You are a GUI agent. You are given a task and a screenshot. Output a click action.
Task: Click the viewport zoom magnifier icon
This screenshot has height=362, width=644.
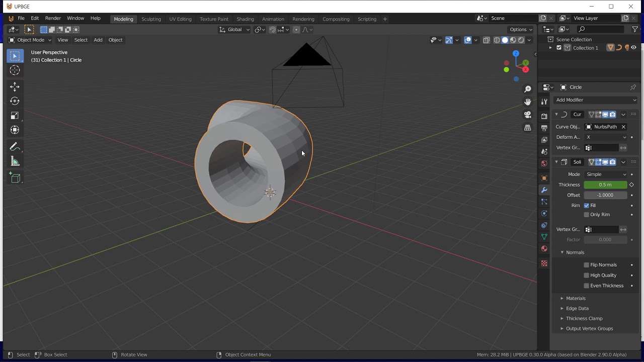click(528, 89)
